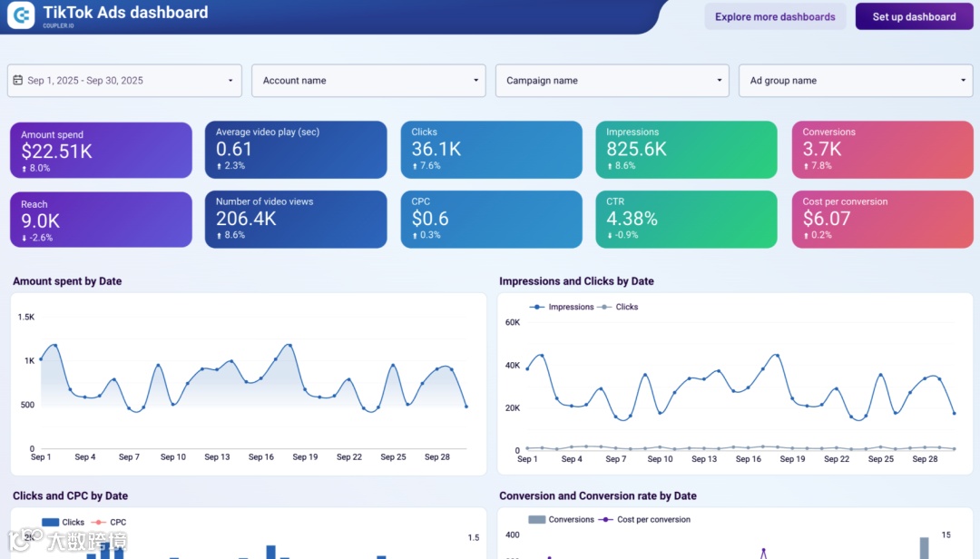
Task: Click the Coupler.io logo icon
Action: point(21,15)
